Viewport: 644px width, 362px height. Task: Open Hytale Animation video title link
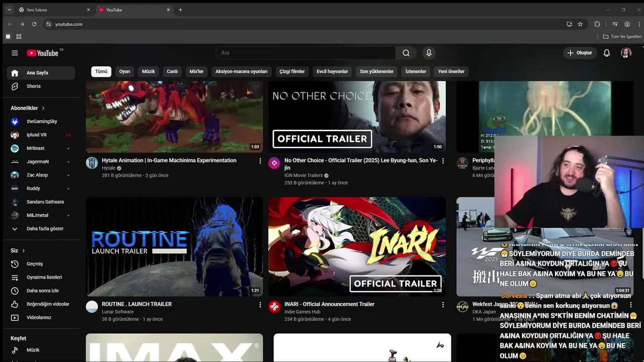tap(169, 160)
